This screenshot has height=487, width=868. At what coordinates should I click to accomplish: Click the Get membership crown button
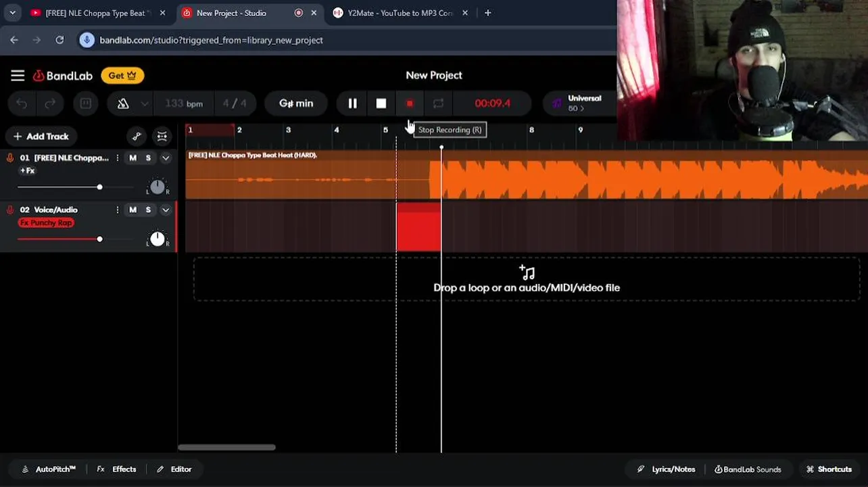click(x=122, y=76)
